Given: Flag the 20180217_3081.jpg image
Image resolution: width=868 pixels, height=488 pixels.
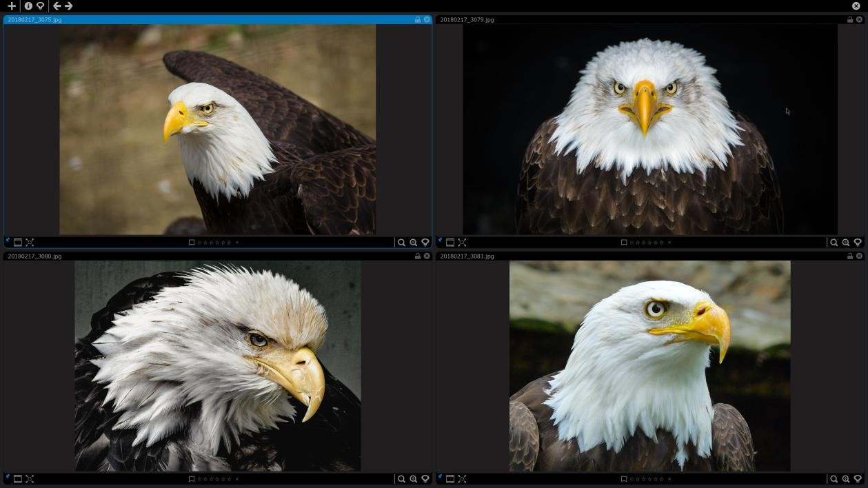Looking at the screenshot, I should [624, 479].
